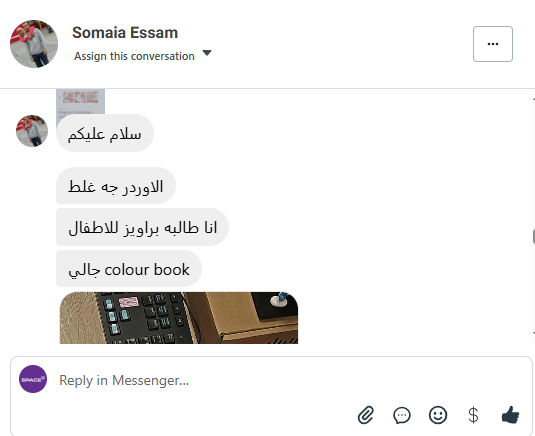This screenshot has height=436, width=535.
Task: Select the 'colour book' message bubble
Action: pos(129,269)
